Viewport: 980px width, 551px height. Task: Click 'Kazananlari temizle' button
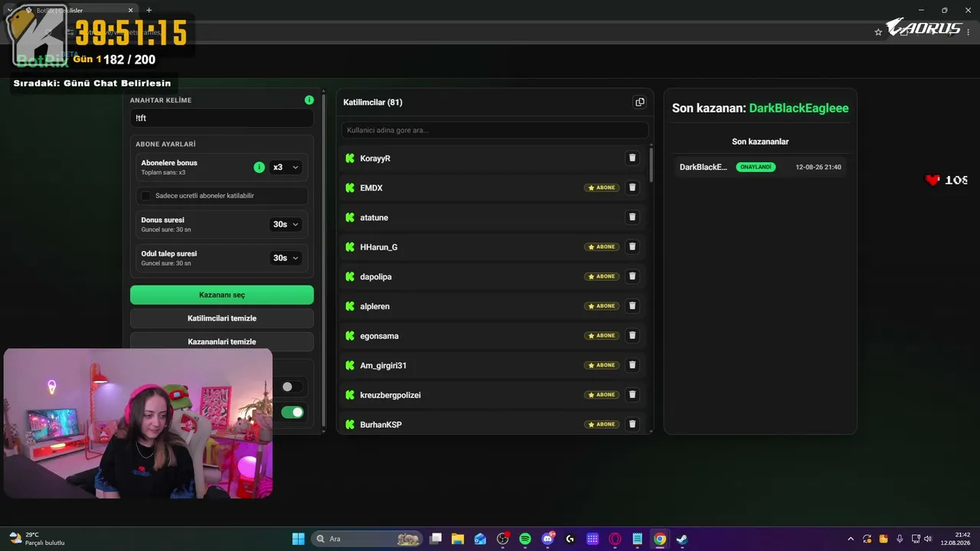pos(222,341)
